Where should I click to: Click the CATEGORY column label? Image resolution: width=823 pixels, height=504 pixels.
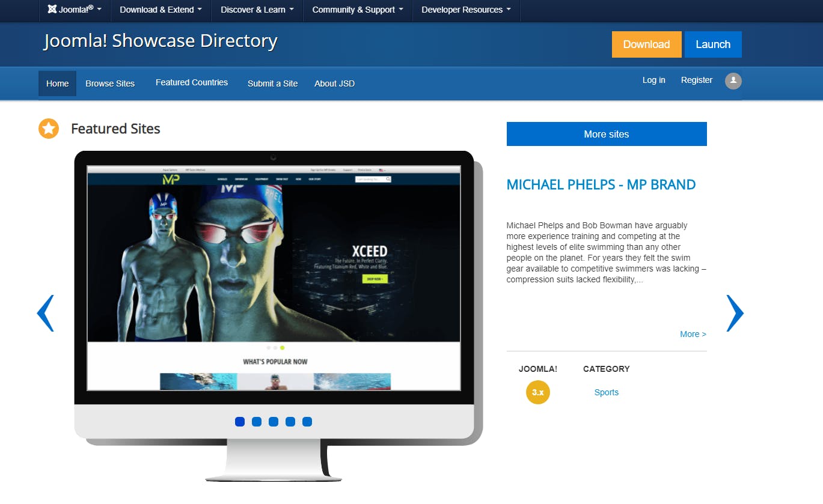(607, 369)
